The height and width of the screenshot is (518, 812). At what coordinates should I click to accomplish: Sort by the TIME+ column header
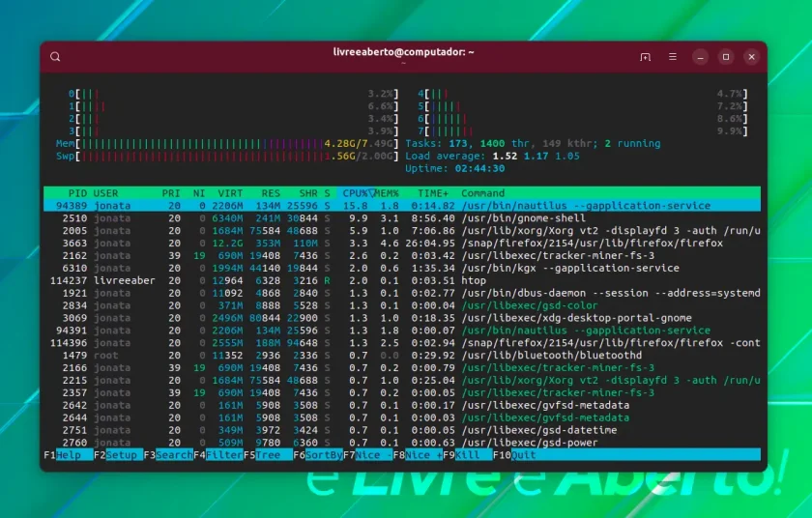[433, 193]
